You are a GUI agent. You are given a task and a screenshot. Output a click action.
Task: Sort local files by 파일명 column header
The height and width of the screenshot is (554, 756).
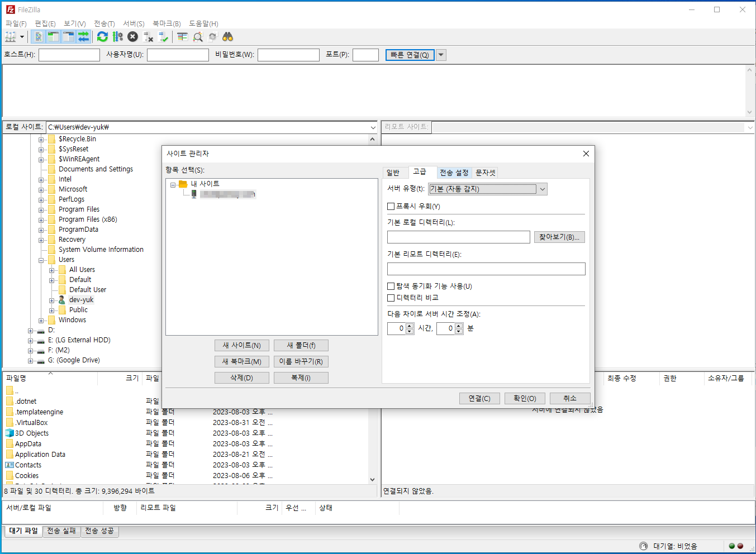50,378
